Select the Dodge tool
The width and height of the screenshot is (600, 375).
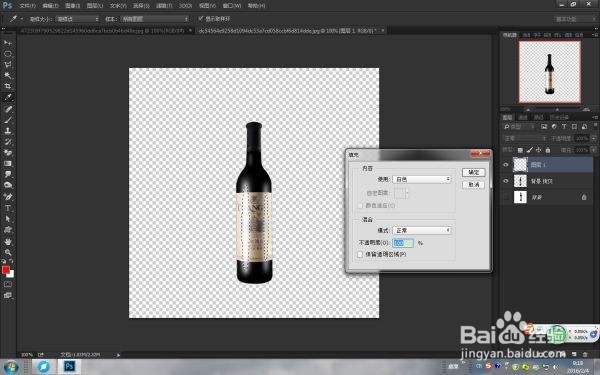tap(8, 185)
